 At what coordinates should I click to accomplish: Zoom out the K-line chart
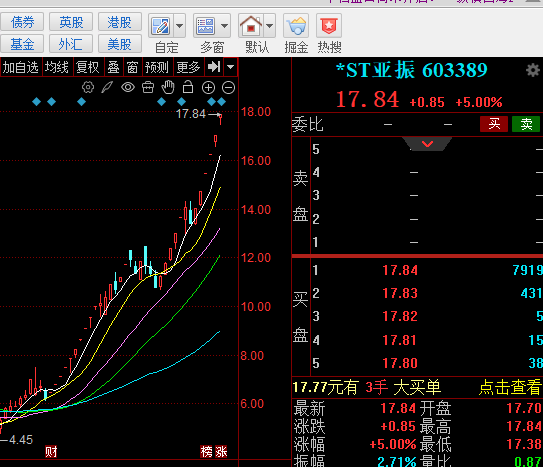pyautogui.click(x=228, y=88)
